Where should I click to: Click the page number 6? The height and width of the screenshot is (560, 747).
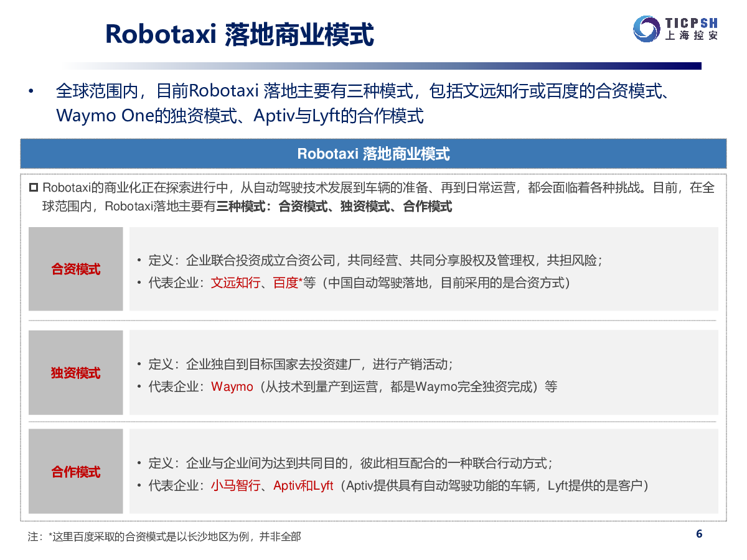[699, 534]
